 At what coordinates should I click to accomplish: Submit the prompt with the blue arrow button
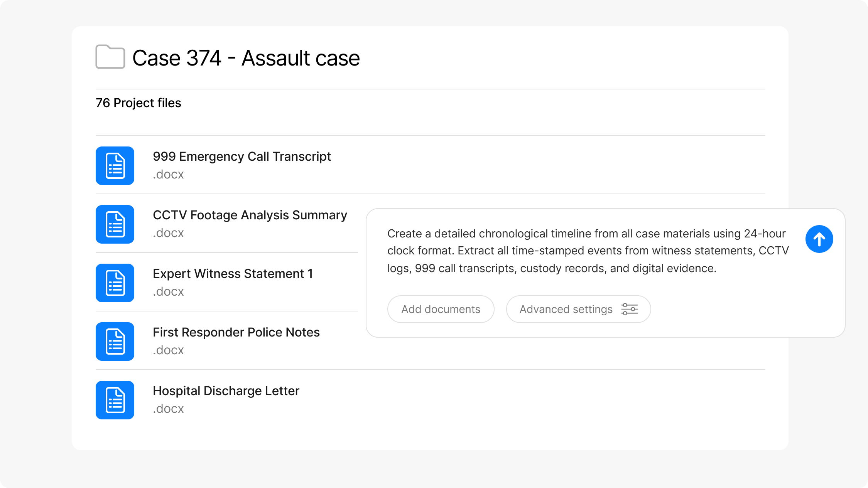[819, 239]
